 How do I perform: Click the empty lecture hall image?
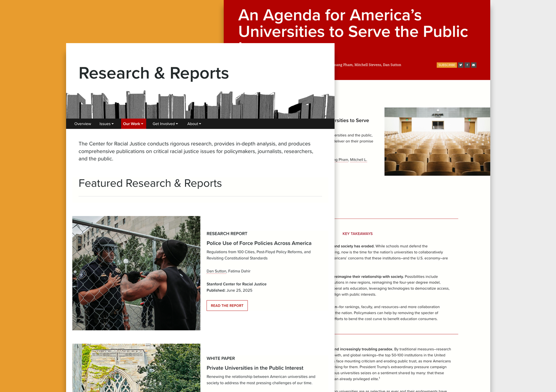[x=437, y=141]
